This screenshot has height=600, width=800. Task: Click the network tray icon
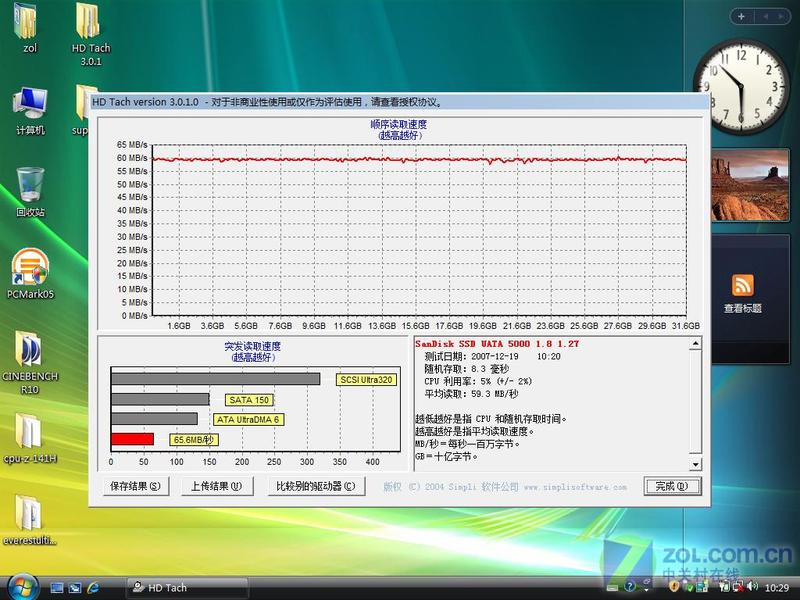tap(738, 587)
